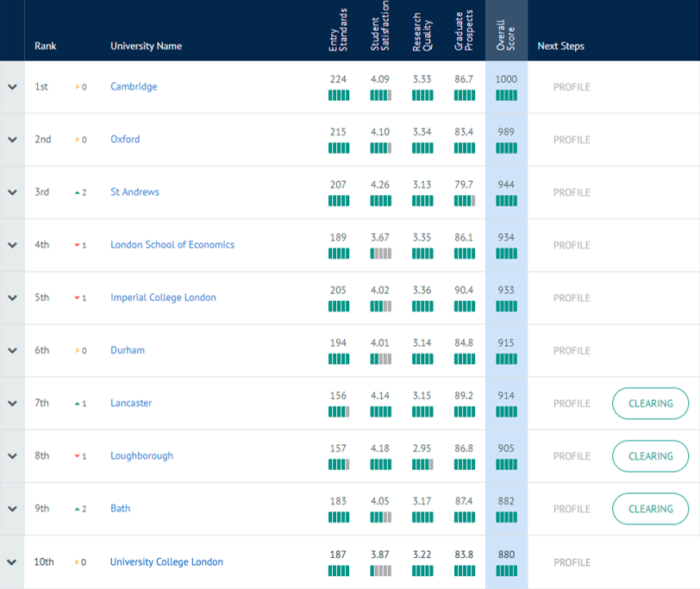700x589 pixels.
Task: Select the 7th rank label
Action: point(41,403)
